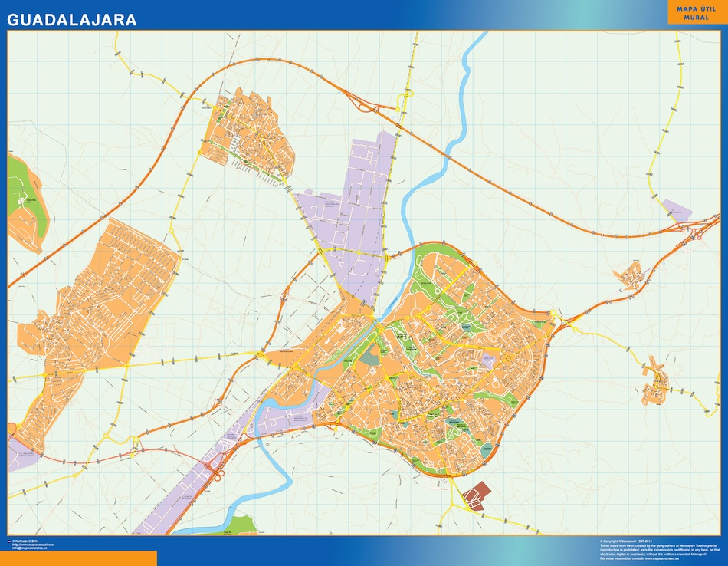Click the orange bar in the bottom-left corner
The width and height of the screenshot is (728, 566).
pos(78,558)
